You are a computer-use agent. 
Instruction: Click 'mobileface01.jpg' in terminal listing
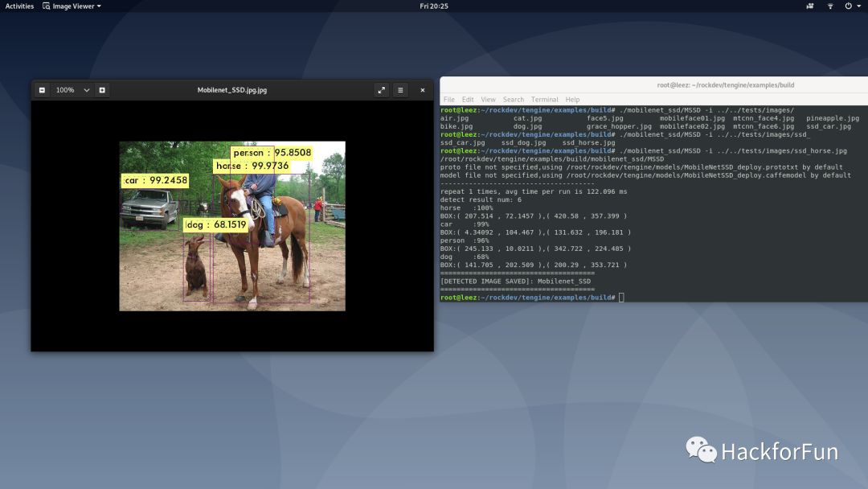[x=692, y=118]
